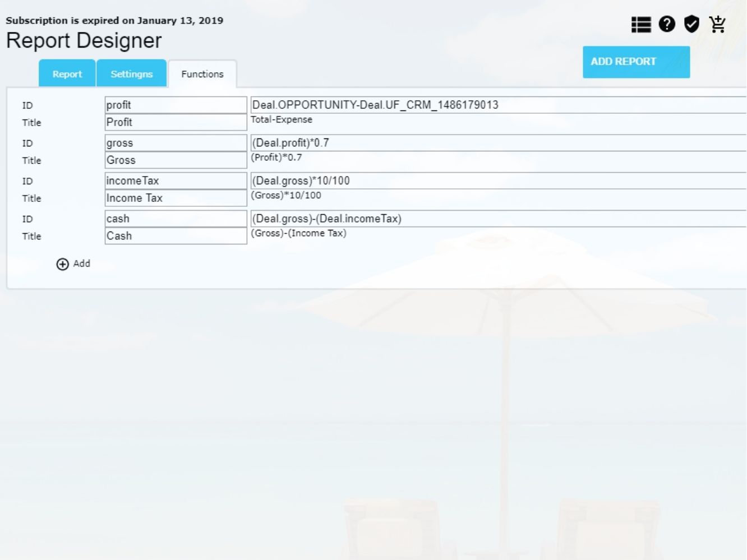Click the (Deal.profit)*0.7 formula field
This screenshot has height=560, width=747.
(x=498, y=143)
